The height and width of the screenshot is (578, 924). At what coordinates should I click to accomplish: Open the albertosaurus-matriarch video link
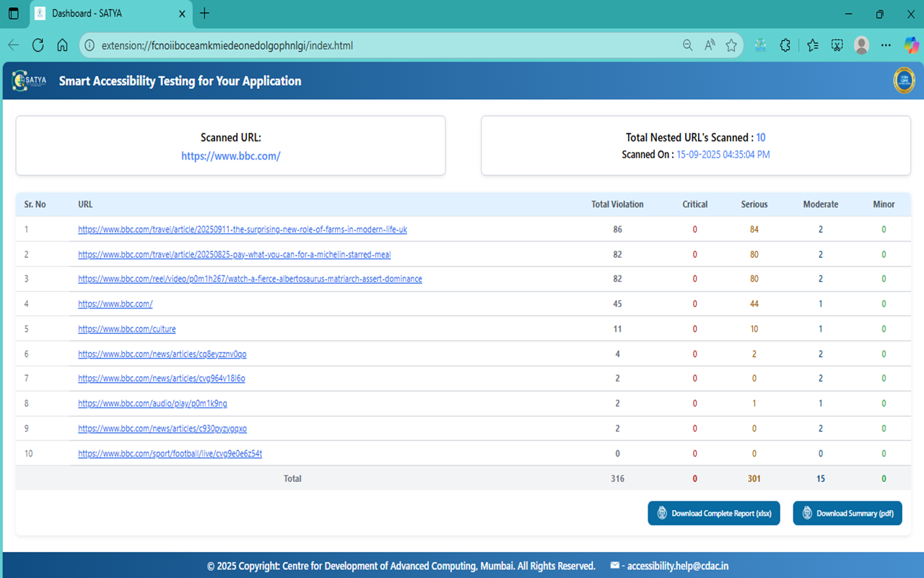tap(250, 279)
